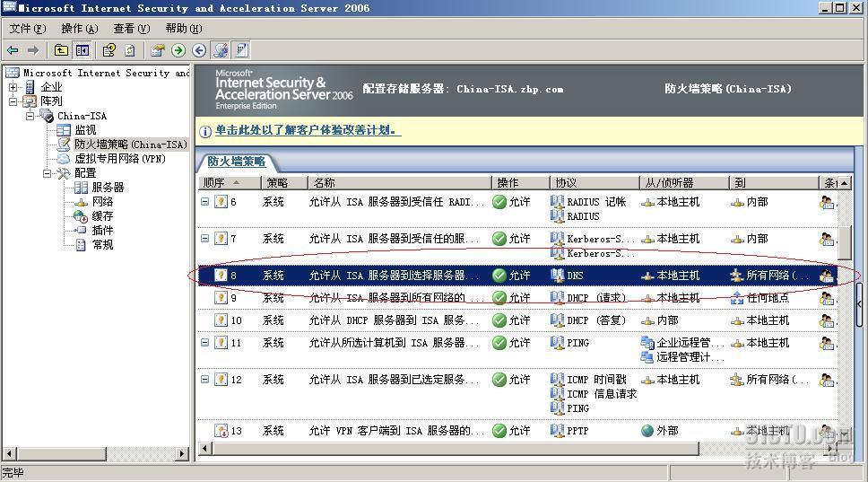868x482 pixels.
Task: Click the rule 9 policy icon
Action: 221,297
